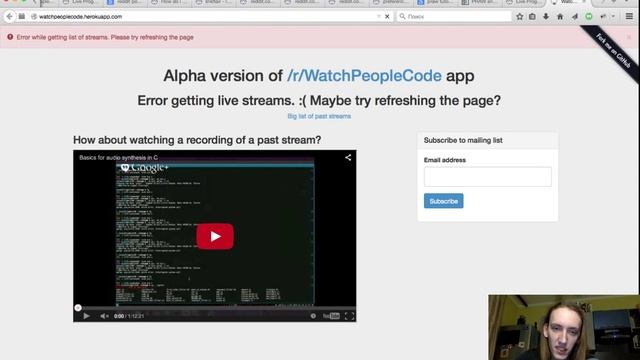Start the video with the red play button
This screenshot has height=360, width=640.
[x=215, y=236]
